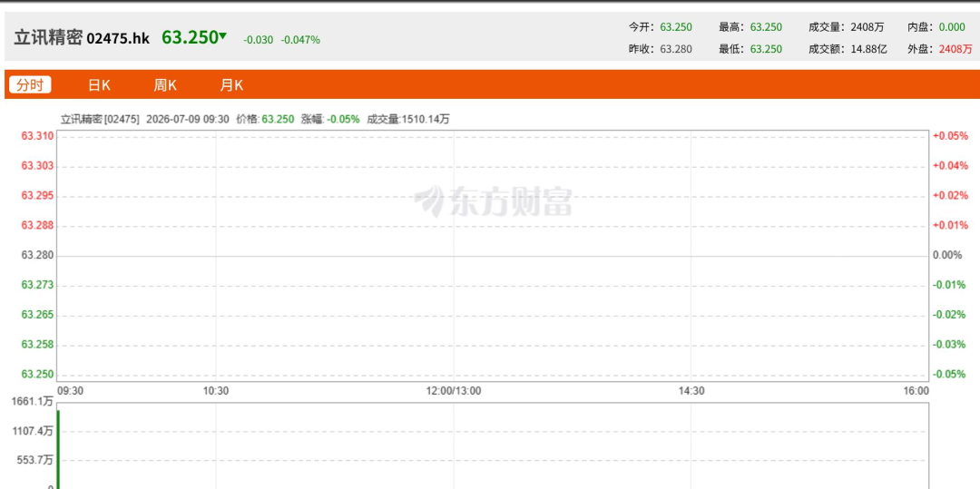Click the 63.310 price axis label
The image size is (980, 489).
(x=37, y=135)
